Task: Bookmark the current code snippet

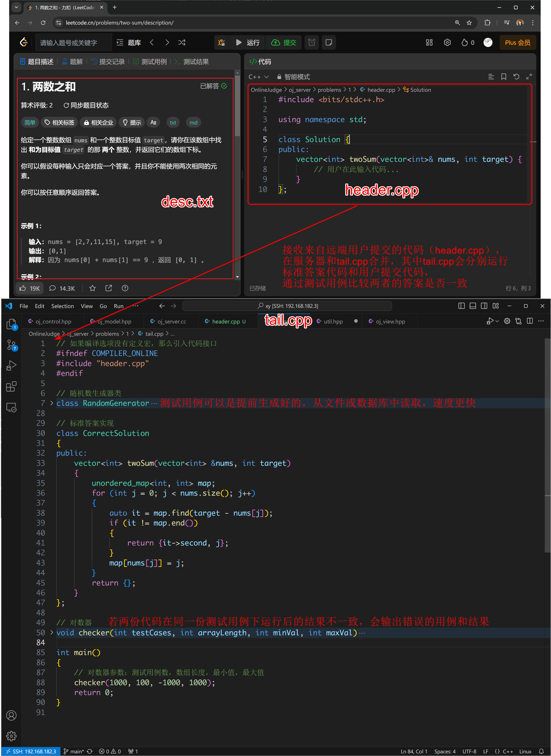Action: tap(503, 76)
